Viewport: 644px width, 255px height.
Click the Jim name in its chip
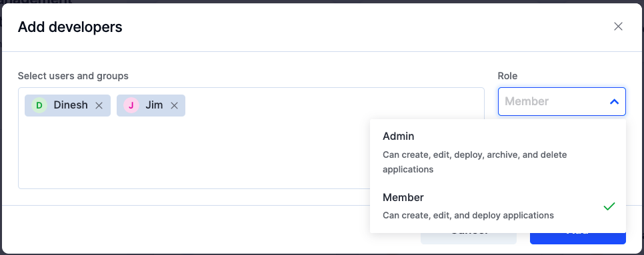[154, 105]
